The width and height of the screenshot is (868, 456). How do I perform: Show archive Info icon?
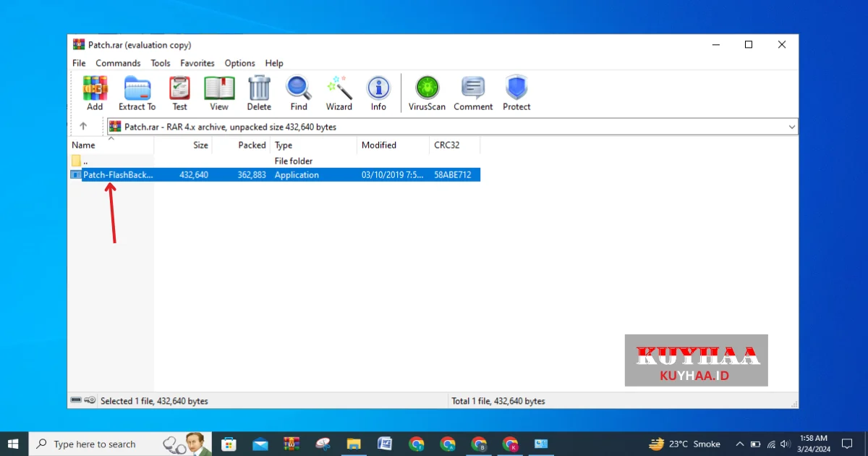tap(378, 93)
